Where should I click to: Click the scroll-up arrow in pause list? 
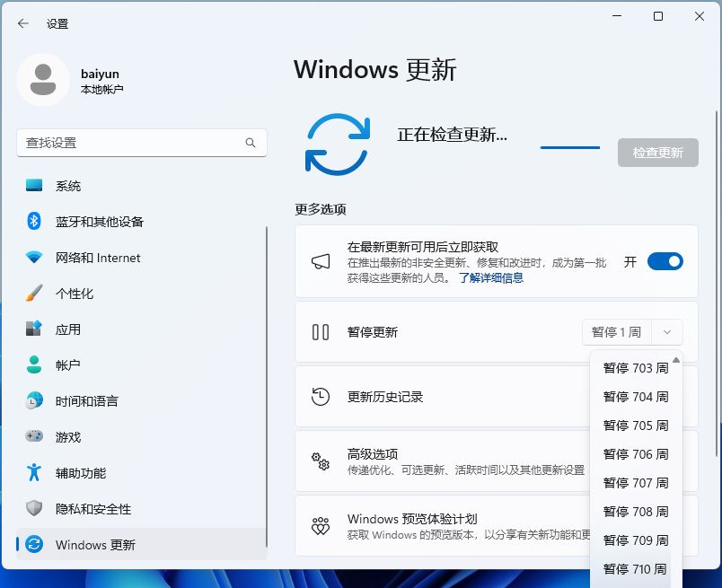(676, 360)
